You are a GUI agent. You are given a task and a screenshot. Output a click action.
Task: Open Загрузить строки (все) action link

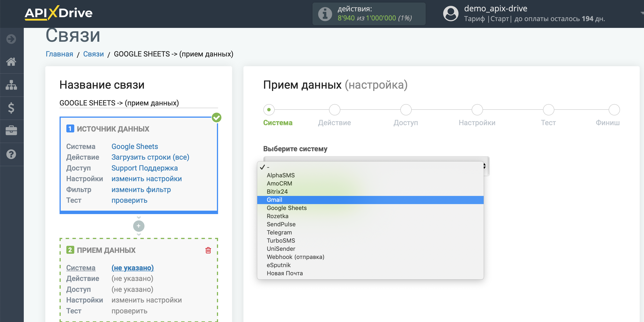coord(150,157)
